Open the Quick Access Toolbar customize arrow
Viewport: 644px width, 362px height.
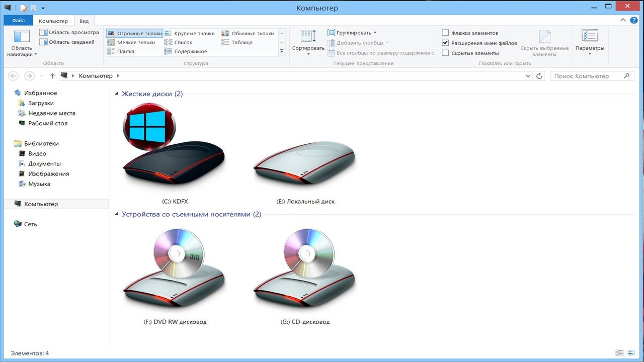click(x=43, y=8)
